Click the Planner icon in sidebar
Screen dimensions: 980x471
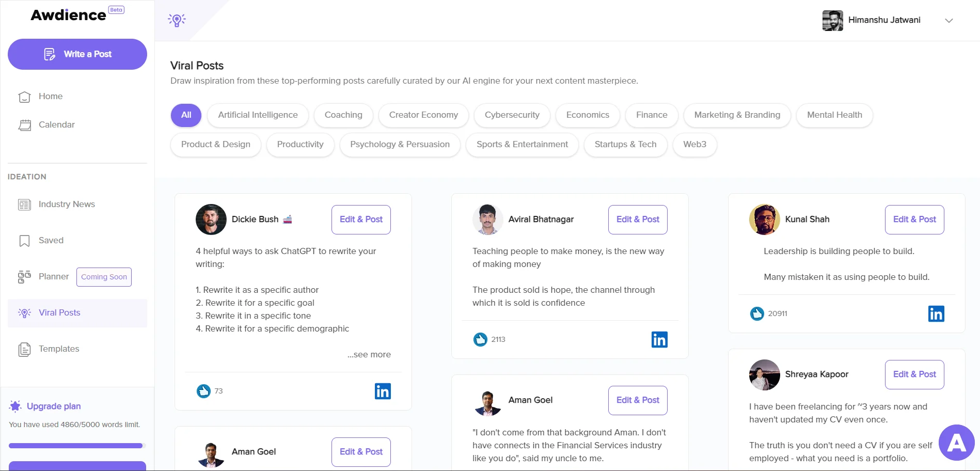click(x=24, y=276)
